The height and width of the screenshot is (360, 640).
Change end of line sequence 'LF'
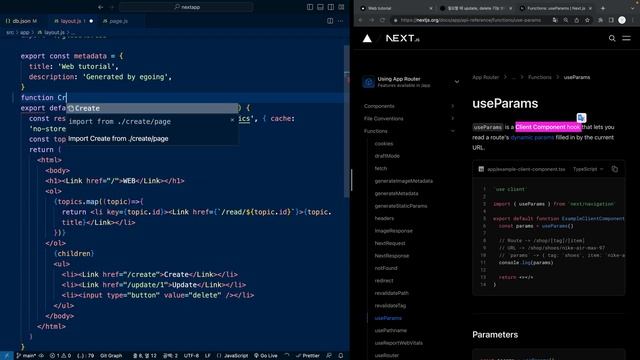point(208,356)
